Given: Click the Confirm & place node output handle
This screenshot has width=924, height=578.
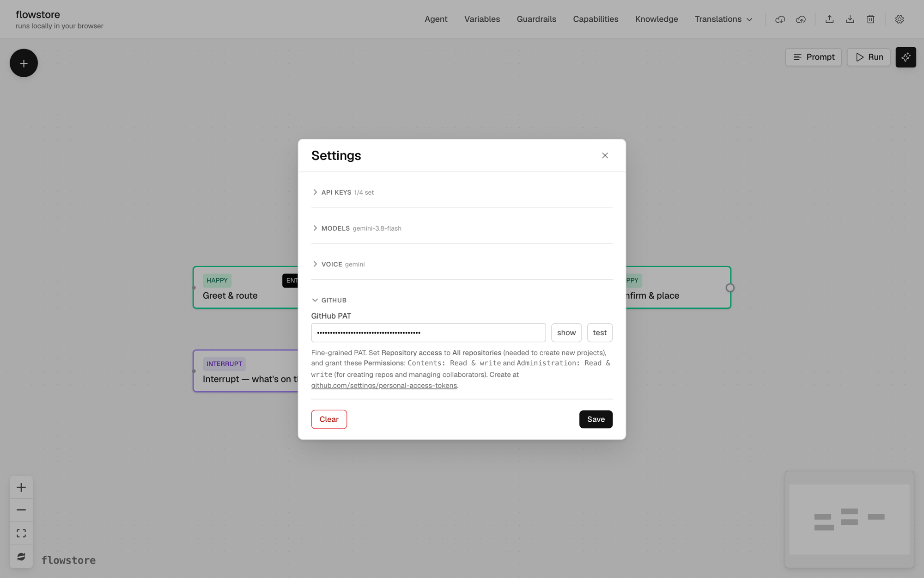Looking at the screenshot, I should tap(730, 288).
